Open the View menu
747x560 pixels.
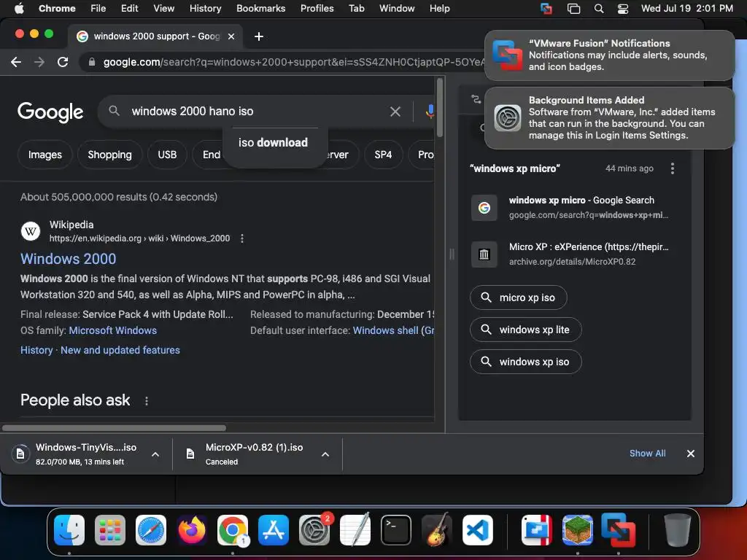[x=163, y=9]
